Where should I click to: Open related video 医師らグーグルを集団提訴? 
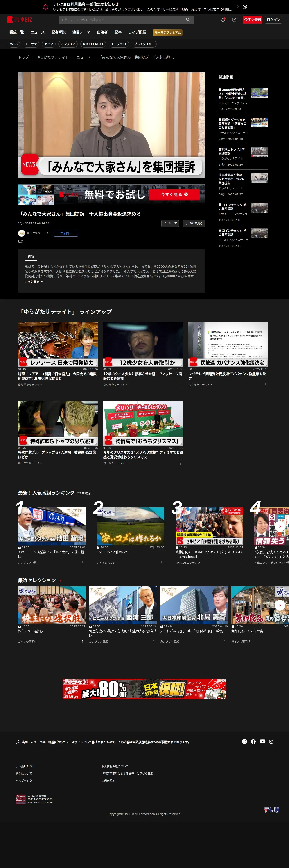click(243, 129)
